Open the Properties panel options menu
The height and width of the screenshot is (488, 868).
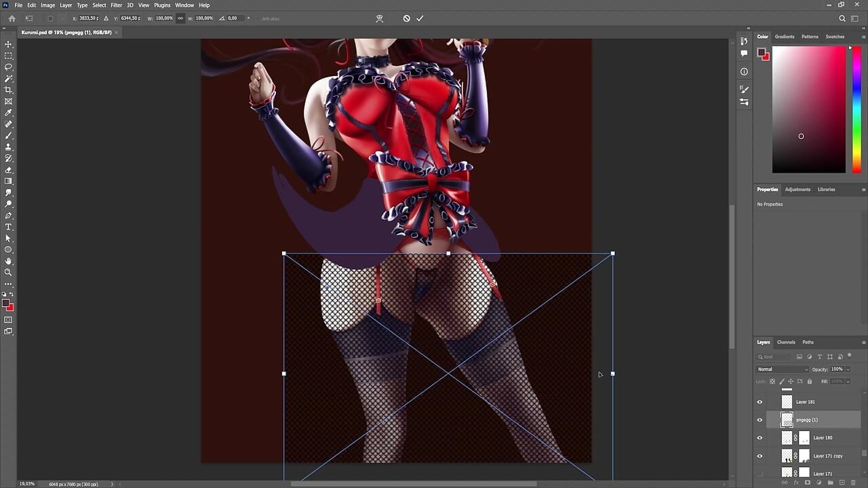[863, 190]
